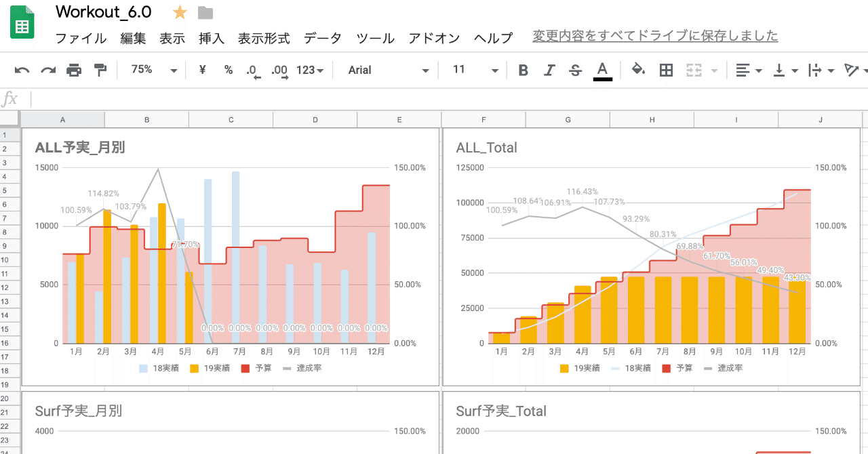Open the 編集 menu
The width and height of the screenshot is (868, 454).
tap(133, 38)
